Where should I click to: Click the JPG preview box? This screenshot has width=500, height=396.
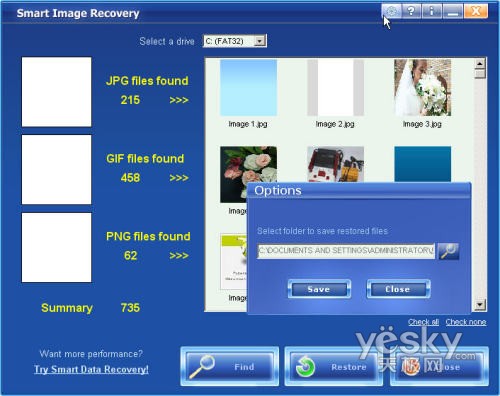(56, 92)
